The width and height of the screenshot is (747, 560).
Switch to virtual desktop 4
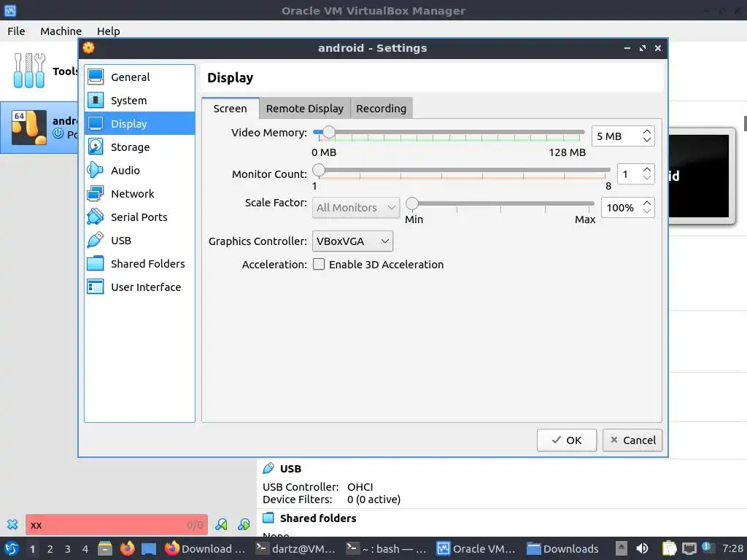(x=85, y=549)
